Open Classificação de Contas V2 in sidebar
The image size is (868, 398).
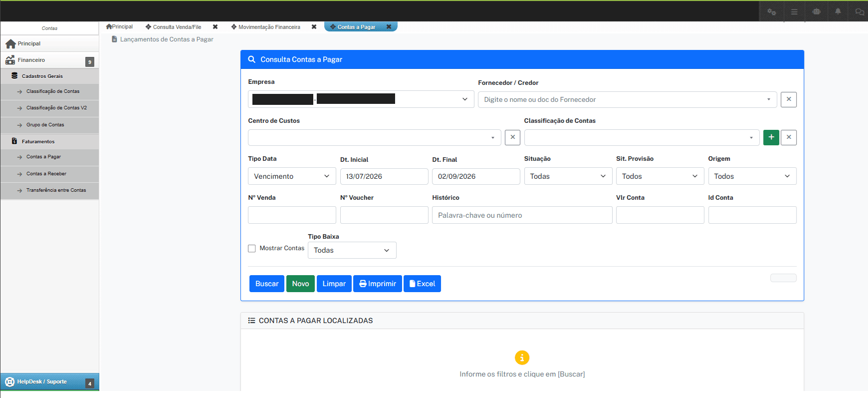click(49, 108)
